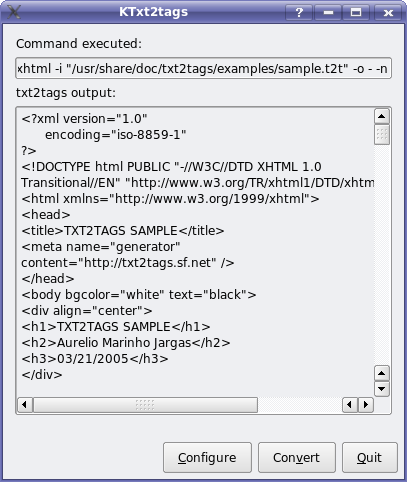Open the context help question mark button
The image size is (407, 482).
pyautogui.click(x=299, y=13)
